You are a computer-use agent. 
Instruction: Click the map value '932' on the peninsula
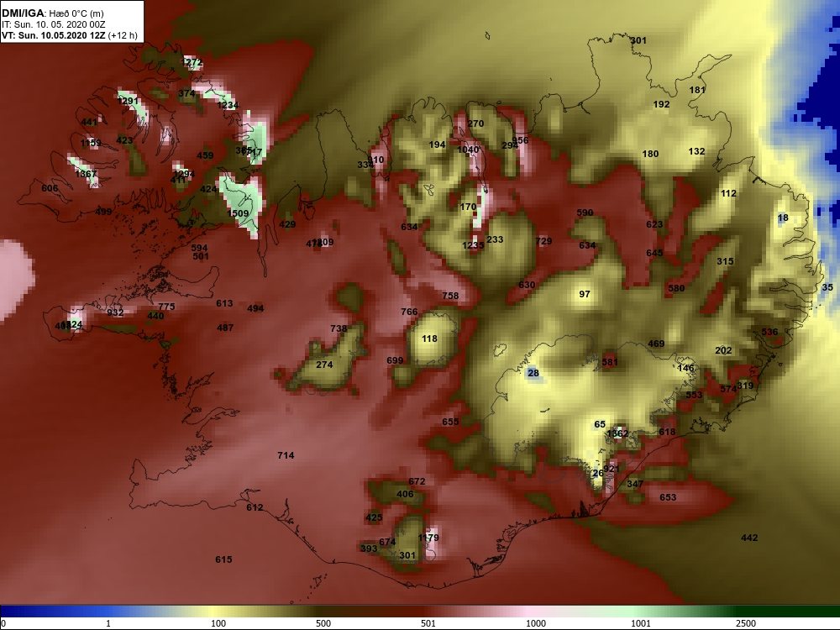point(115,312)
